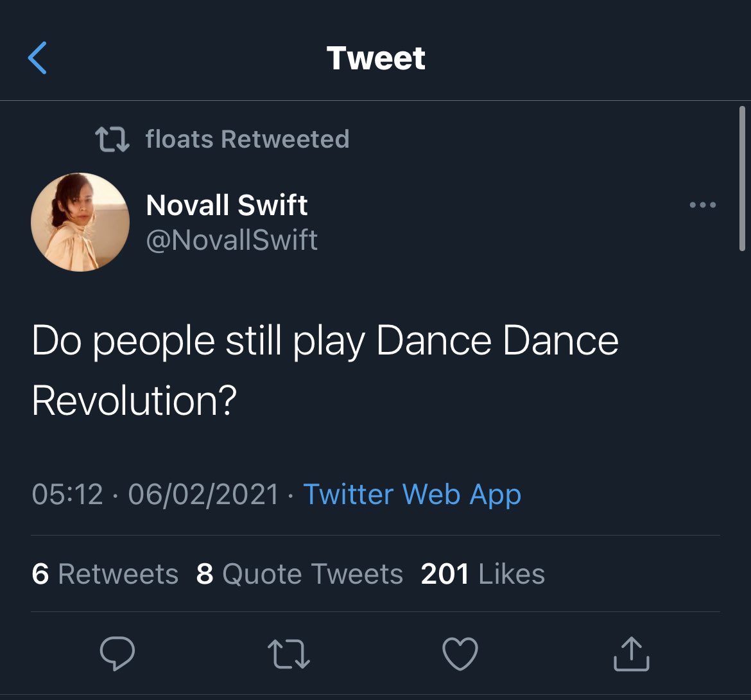Open the @NovallSwift handle
751x700 pixels.
(x=232, y=240)
